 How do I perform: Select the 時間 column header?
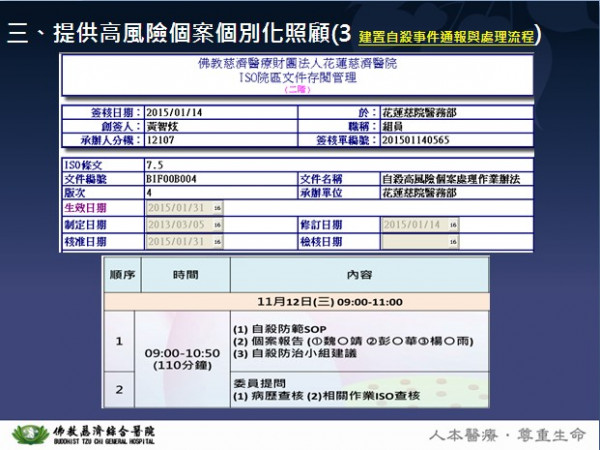[185, 273]
